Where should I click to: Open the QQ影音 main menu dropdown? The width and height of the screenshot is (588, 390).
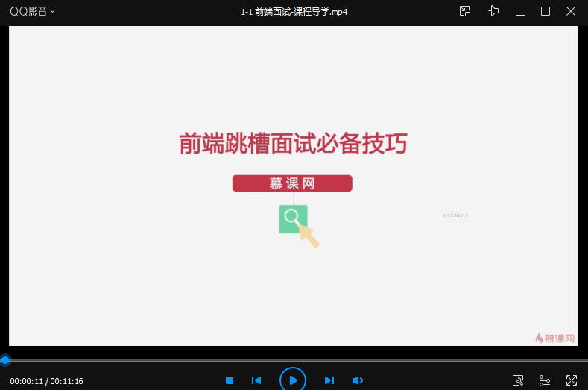[x=32, y=11]
